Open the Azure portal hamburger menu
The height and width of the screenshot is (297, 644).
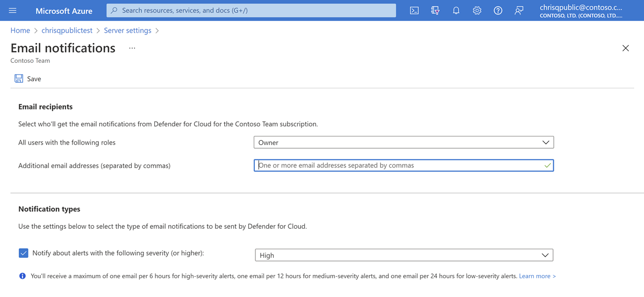[x=12, y=10]
